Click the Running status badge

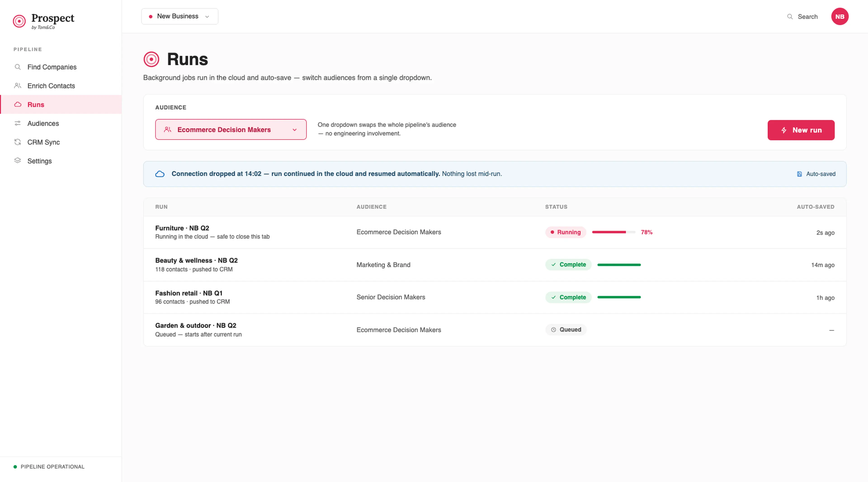coord(565,232)
